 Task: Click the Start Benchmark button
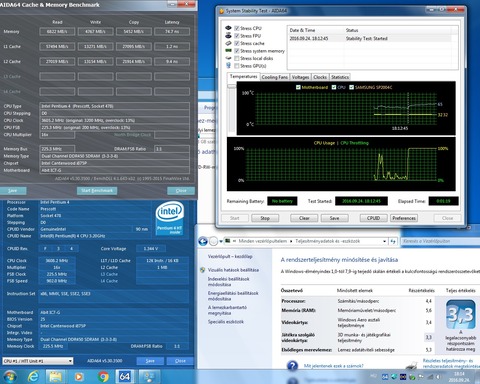97,191
